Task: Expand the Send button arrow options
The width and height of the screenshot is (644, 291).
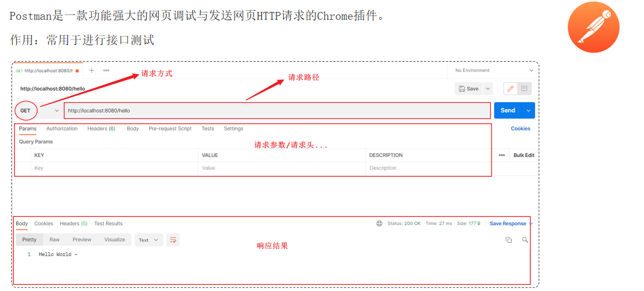Action: [x=528, y=110]
